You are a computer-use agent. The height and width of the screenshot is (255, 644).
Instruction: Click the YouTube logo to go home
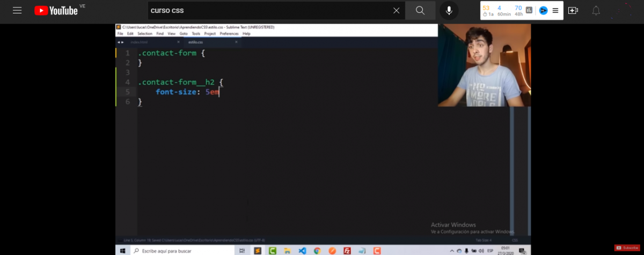pyautogui.click(x=56, y=10)
